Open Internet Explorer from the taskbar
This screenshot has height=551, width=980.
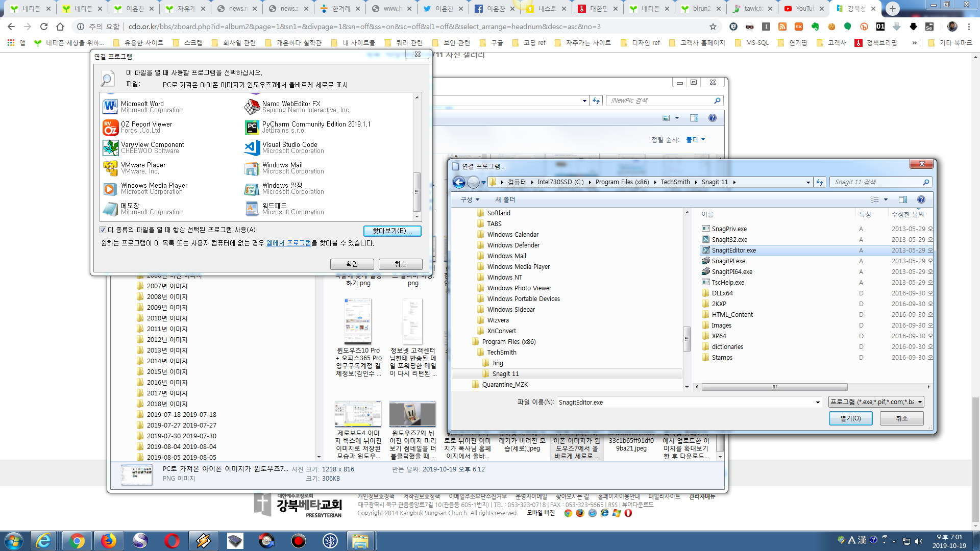click(x=44, y=540)
